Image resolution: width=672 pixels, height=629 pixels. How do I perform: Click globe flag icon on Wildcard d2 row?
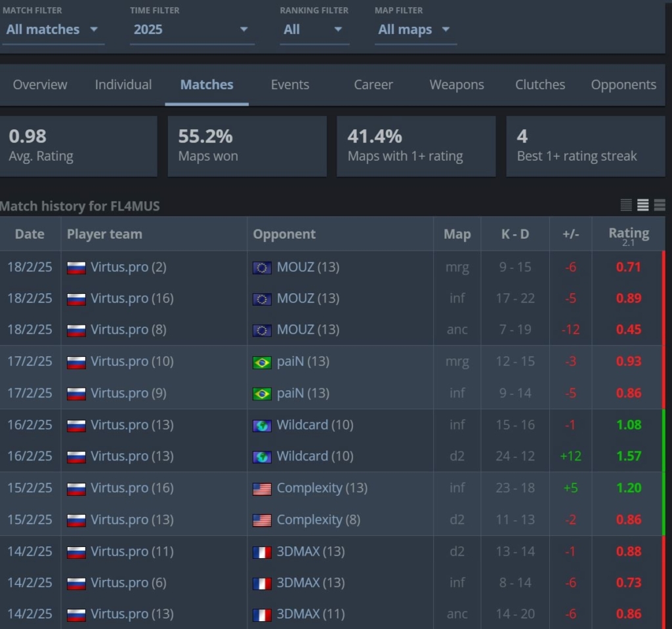(x=262, y=457)
